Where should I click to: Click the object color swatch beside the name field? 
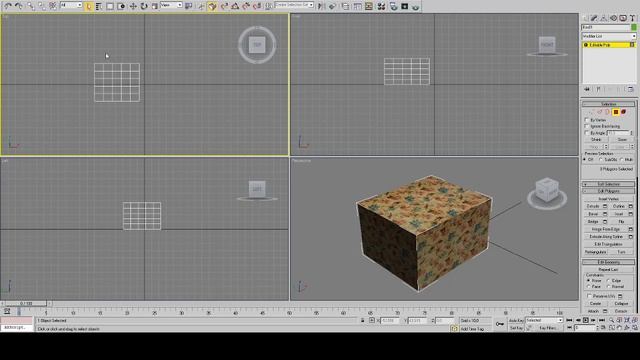point(633,27)
